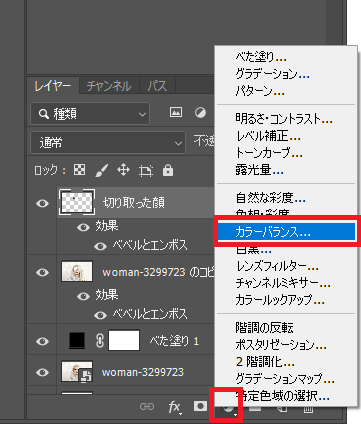Toggle 効果 eye under woman-3299723 のコピー

tap(83, 296)
